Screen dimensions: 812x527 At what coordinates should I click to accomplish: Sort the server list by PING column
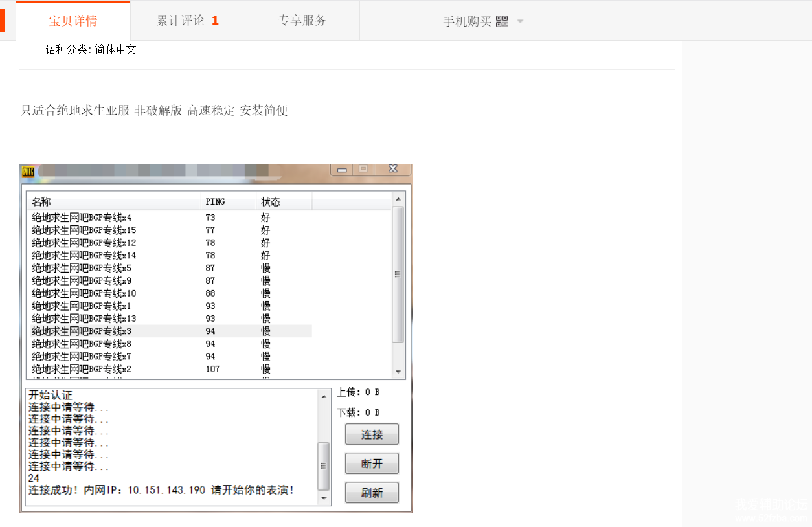pos(228,201)
